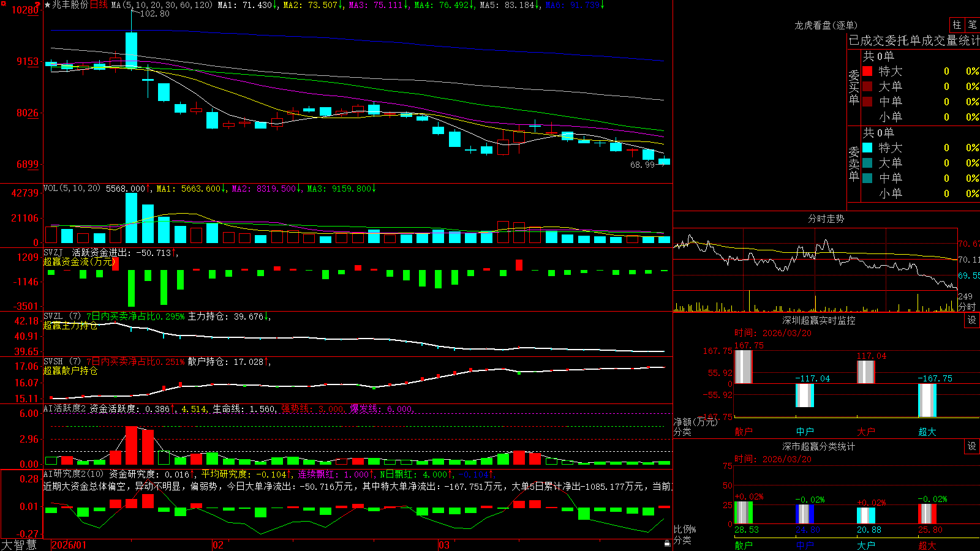Click MA6: 91.739 value in header
Screen dimensions: 980x551
575,5
